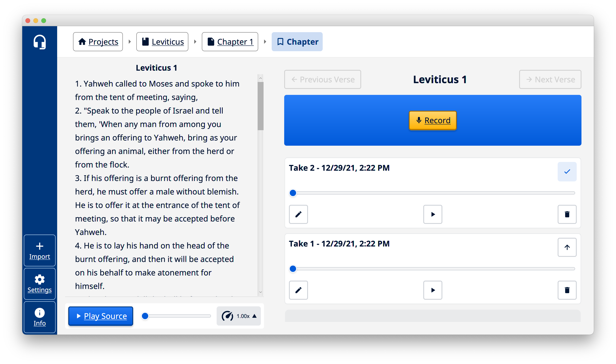Open Settings from the sidebar
This screenshot has width=616, height=364.
[x=39, y=284]
